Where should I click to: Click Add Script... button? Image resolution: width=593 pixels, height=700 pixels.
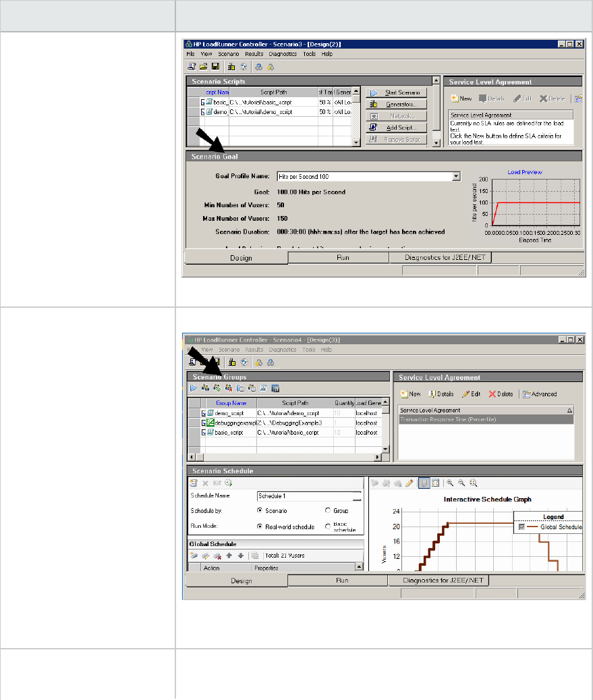396,127
